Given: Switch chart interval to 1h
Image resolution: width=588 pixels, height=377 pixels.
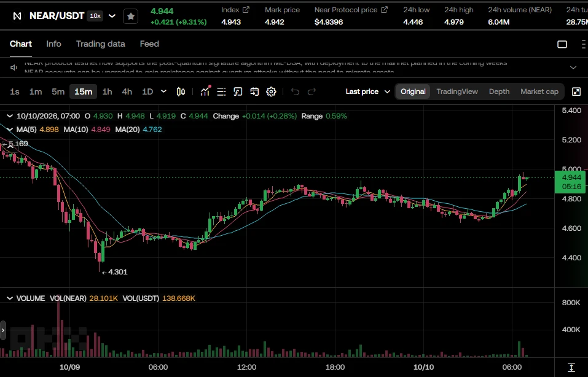Looking at the screenshot, I should pyautogui.click(x=108, y=91).
